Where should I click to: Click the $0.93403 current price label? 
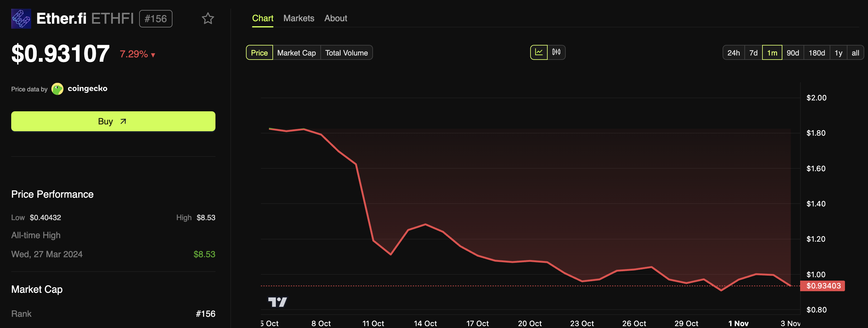(823, 286)
